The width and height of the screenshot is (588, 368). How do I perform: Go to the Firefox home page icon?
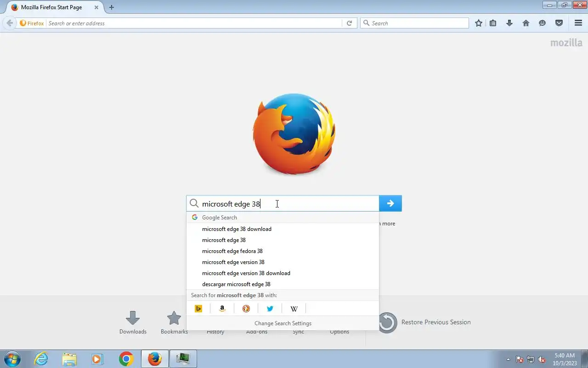pyautogui.click(x=526, y=23)
